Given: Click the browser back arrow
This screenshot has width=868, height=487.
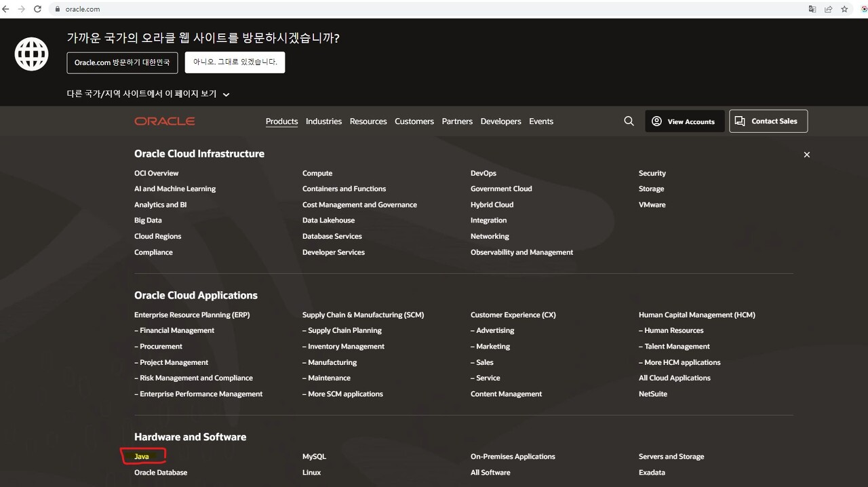Looking at the screenshot, I should (x=6, y=9).
